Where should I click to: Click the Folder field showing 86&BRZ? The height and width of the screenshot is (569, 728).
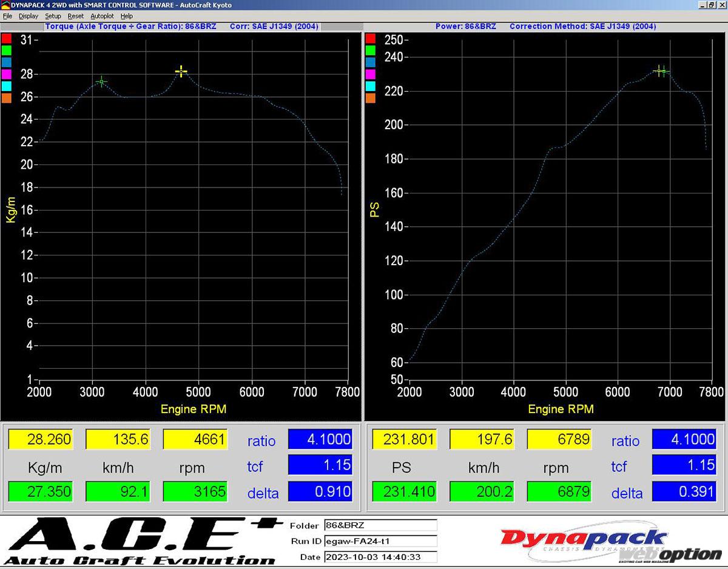(x=380, y=525)
